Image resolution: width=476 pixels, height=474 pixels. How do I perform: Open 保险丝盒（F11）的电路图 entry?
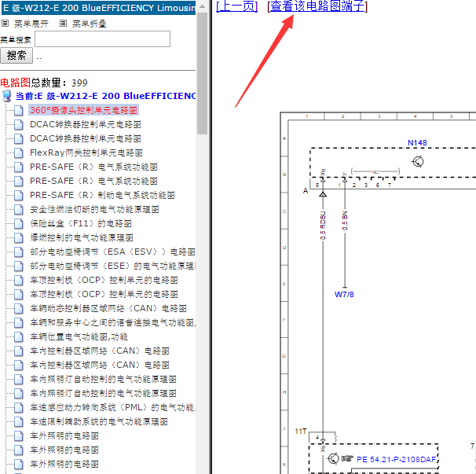pyautogui.click(x=81, y=223)
